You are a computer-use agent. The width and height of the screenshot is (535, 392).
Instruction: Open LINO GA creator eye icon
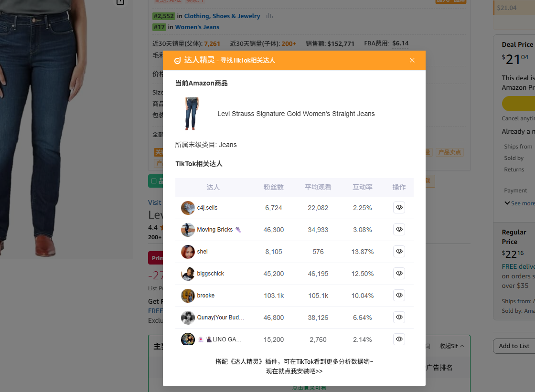(x=399, y=339)
